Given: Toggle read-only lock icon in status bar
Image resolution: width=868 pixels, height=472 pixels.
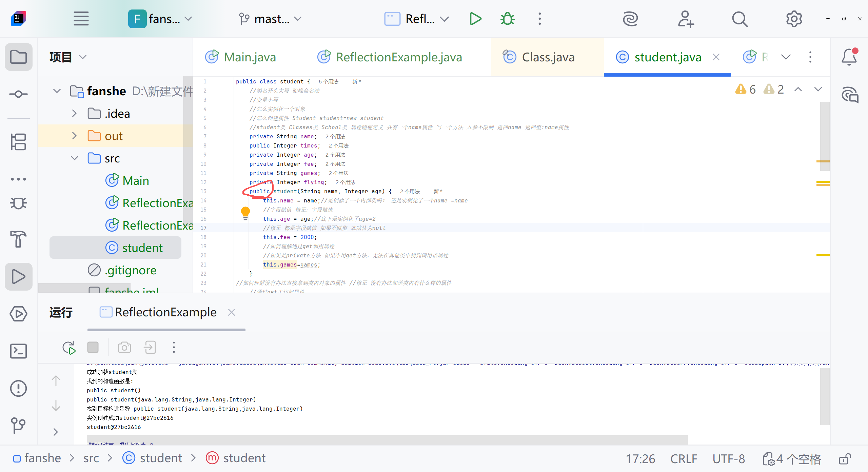Looking at the screenshot, I should (845, 459).
